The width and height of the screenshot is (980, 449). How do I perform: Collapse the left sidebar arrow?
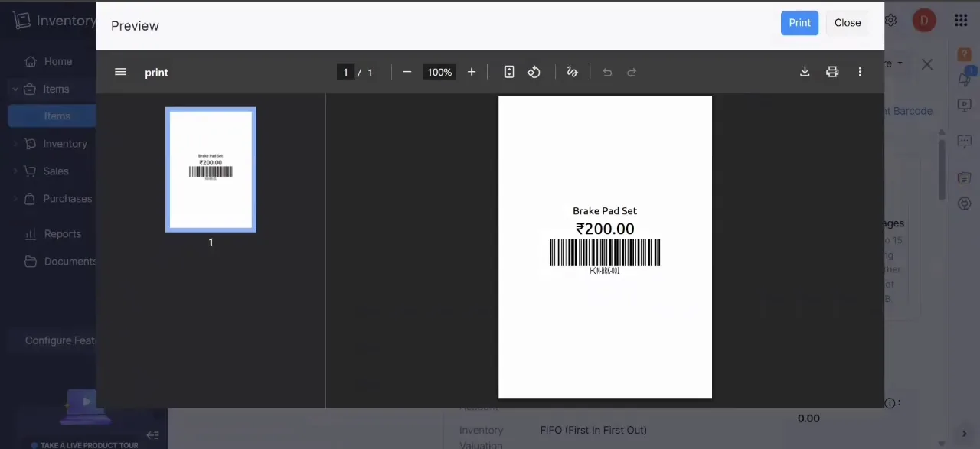point(152,435)
